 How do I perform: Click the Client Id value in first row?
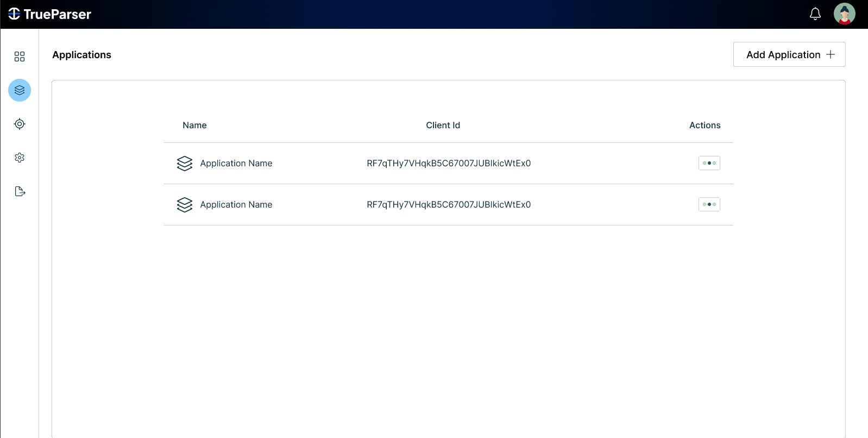449,163
